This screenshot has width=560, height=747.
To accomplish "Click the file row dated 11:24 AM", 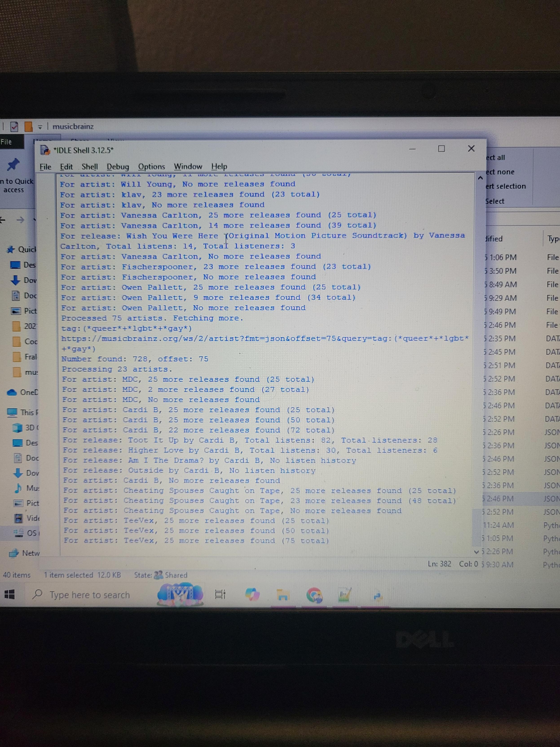I will tap(521, 525).
